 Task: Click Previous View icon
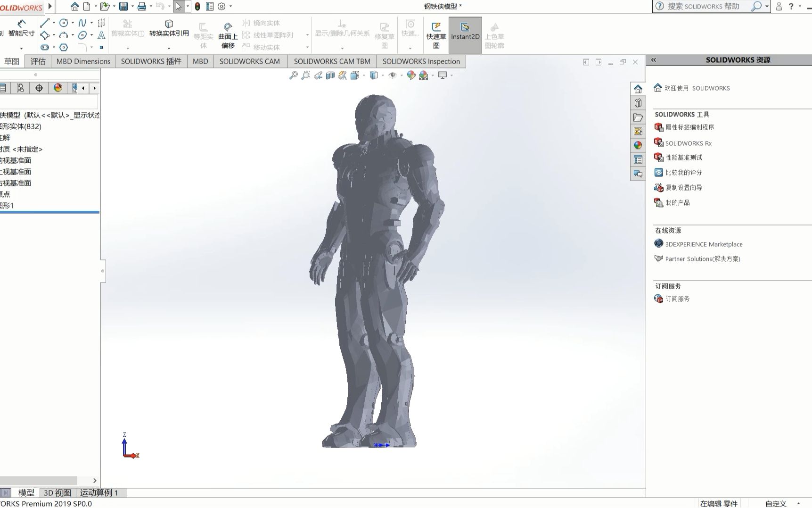coord(318,75)
